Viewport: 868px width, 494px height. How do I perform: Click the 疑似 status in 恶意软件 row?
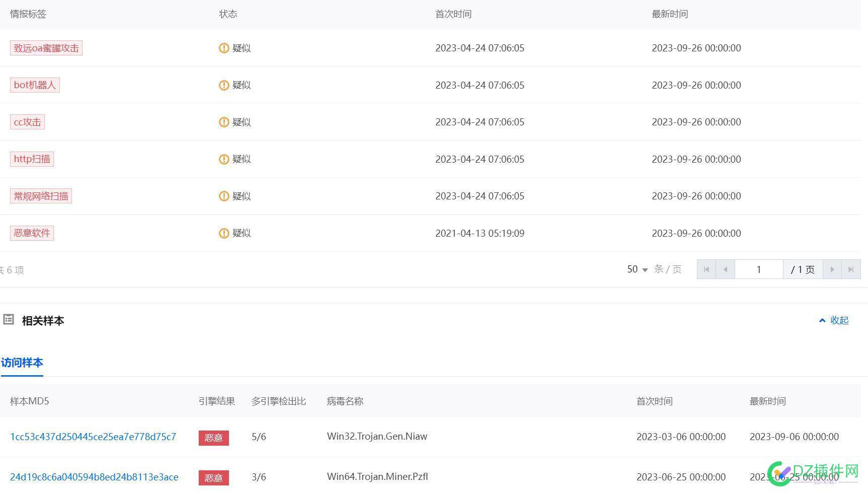coord(242,233)
